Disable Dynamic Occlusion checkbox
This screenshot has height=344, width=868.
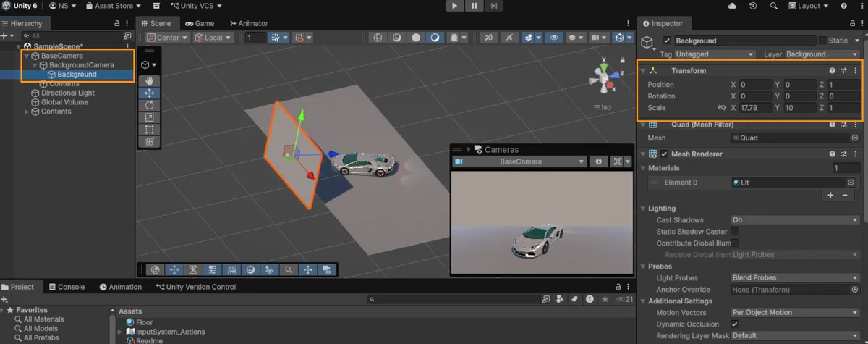[735, 324]
